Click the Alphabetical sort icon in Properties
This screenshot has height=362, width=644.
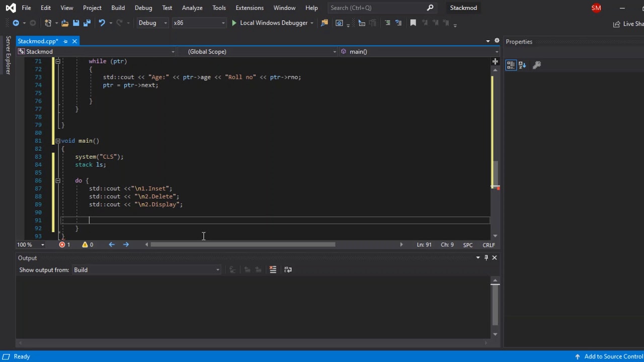tap(522, 65)
